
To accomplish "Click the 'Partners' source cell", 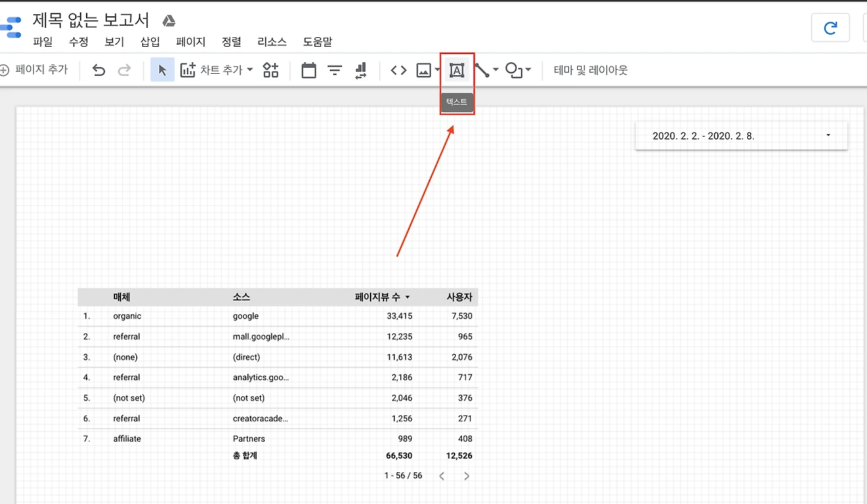I will (x=249, y=439).
